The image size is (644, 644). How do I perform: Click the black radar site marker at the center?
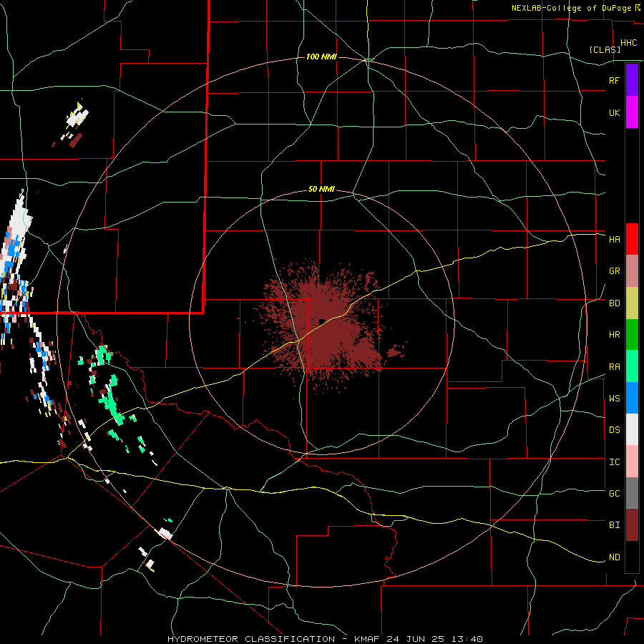tap(322, 321)
